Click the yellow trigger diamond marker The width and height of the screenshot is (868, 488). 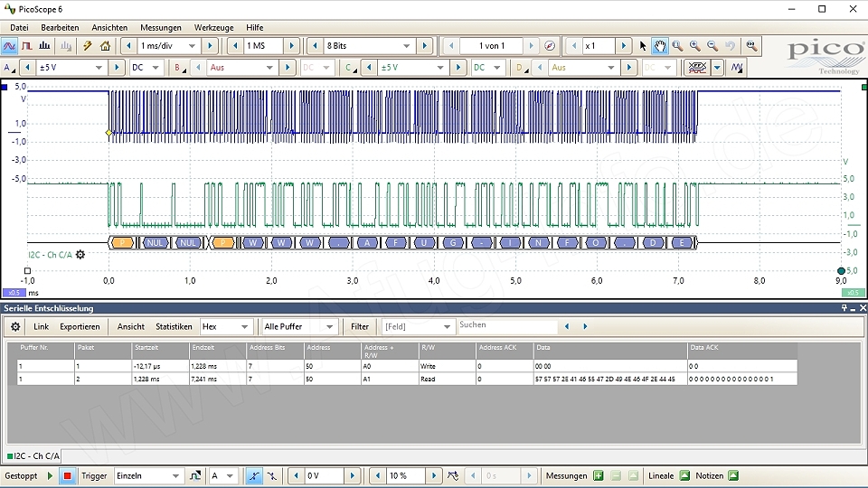(108, 133)
